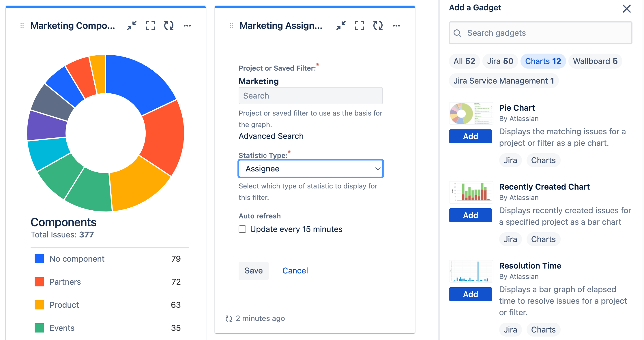Click the Project or Saved Filter search field

(x=311, y=96)
